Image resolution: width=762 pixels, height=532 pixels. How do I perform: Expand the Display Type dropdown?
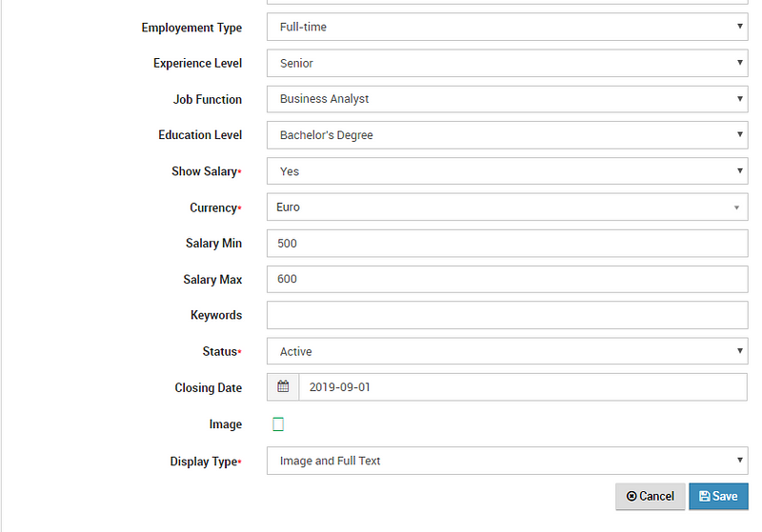coord(508,461)
